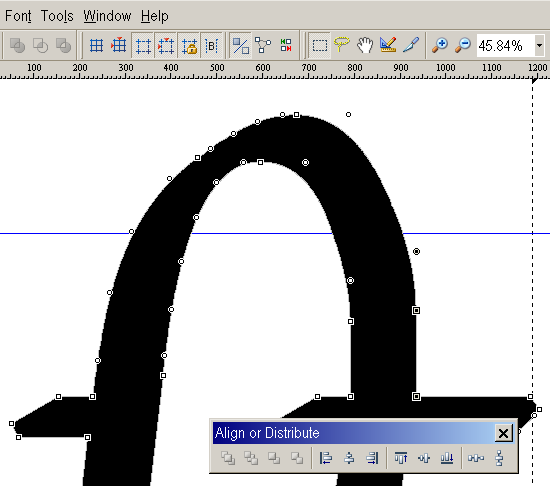Toggle the Rectangle Selection mode
550x486 pixels.
point(320,46)
